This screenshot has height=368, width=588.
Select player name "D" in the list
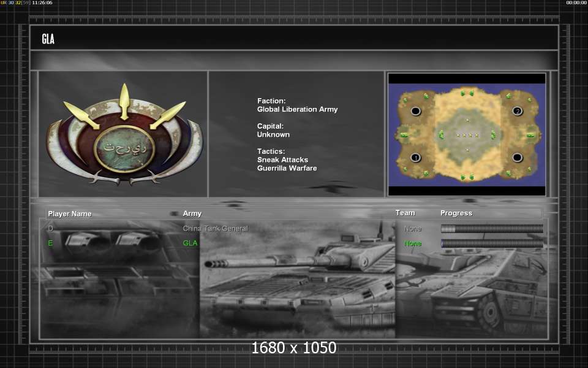point(51,228)
